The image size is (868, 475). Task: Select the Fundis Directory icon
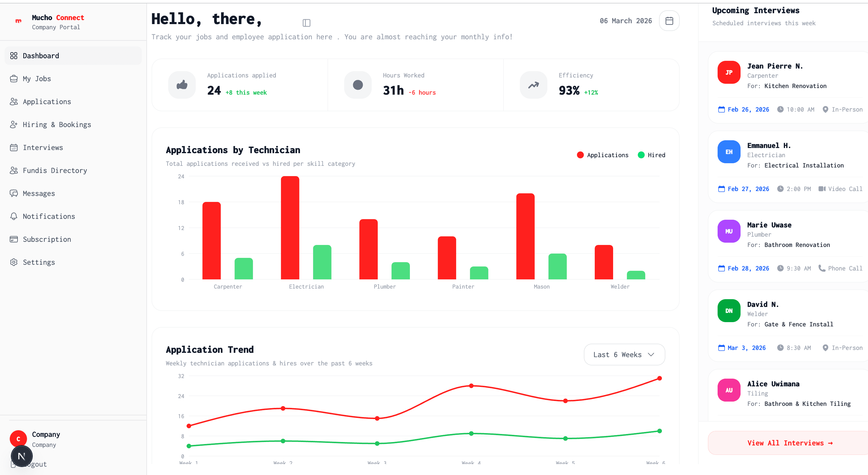14,170
